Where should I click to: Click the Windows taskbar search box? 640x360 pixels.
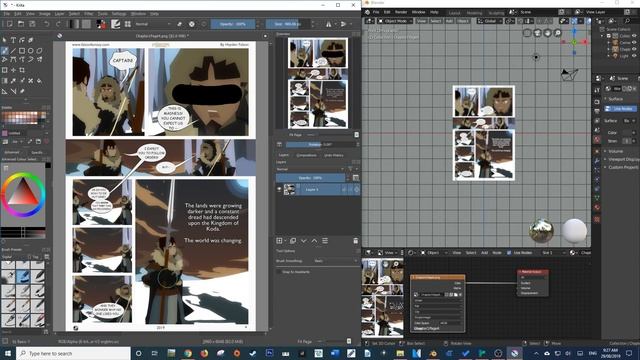point(73,353)
